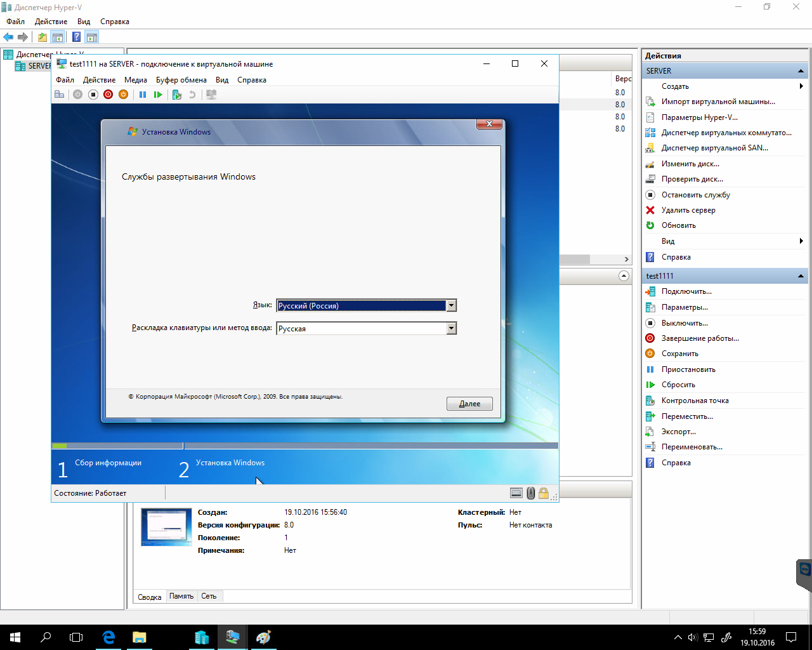Click the Далее button in Windows Setup
Screen dimensions: 812x650
tap(469, 404)
